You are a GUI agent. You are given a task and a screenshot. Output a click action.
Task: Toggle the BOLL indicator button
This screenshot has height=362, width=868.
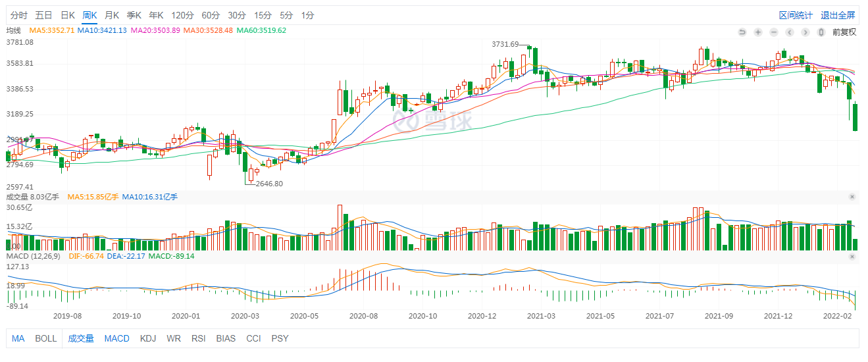click(46, 338)
